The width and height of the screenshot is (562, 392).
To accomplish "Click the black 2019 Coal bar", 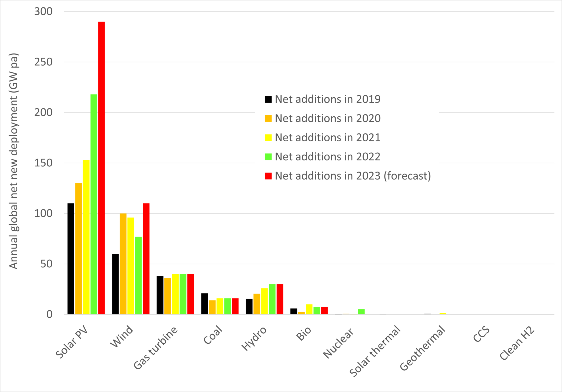I will point(204,304).
